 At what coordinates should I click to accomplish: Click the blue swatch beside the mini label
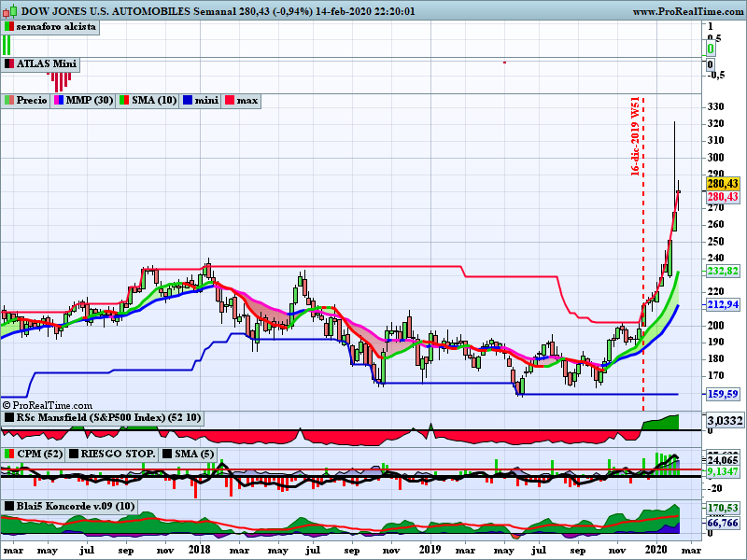188,101
